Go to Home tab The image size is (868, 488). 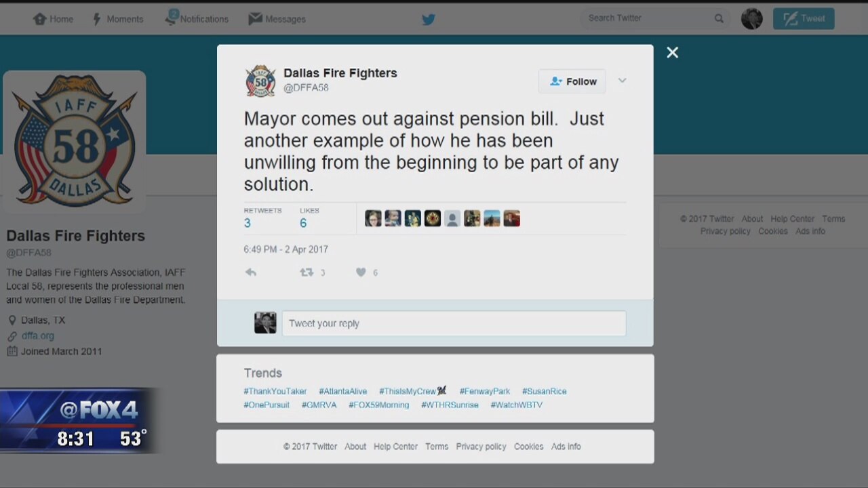(53, 19)
